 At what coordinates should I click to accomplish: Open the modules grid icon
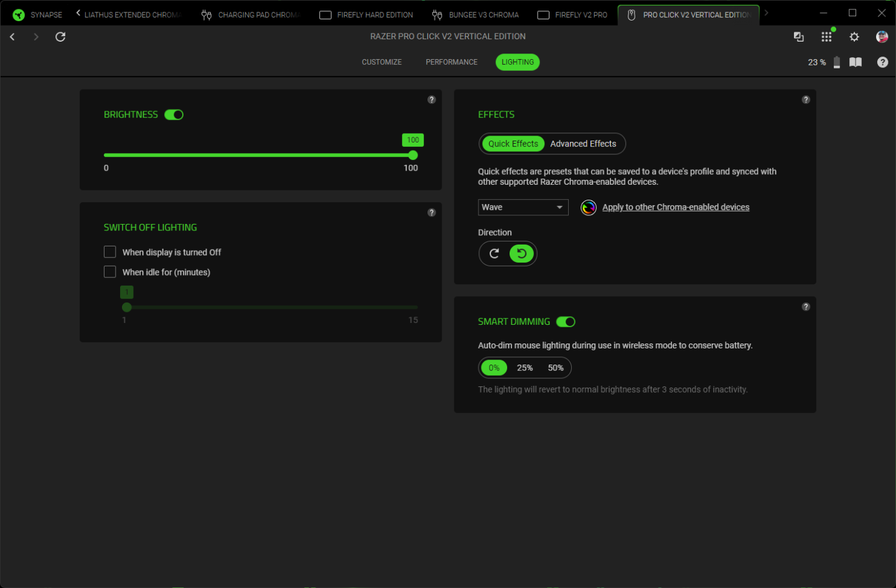coord(826,37)
